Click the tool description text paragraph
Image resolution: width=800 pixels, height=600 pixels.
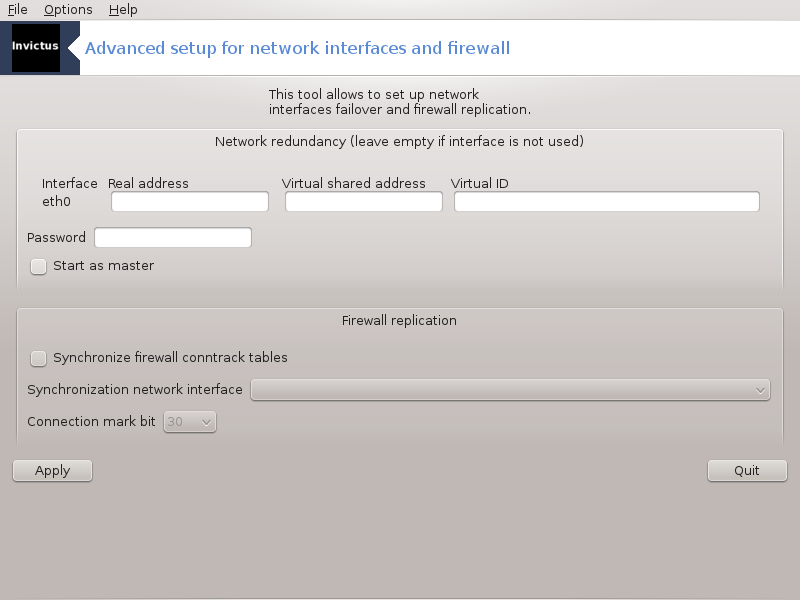click(x=399, y=101)
